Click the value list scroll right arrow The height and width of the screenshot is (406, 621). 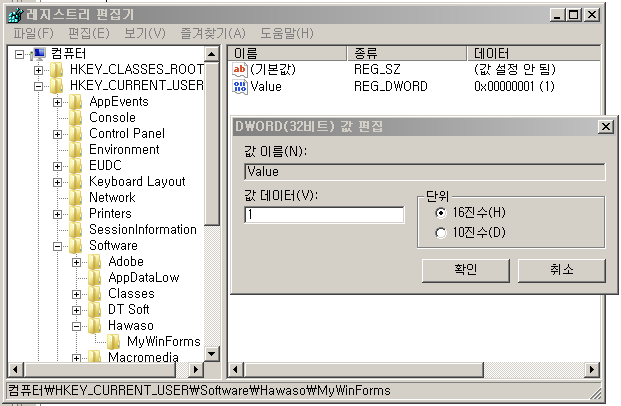592,370
